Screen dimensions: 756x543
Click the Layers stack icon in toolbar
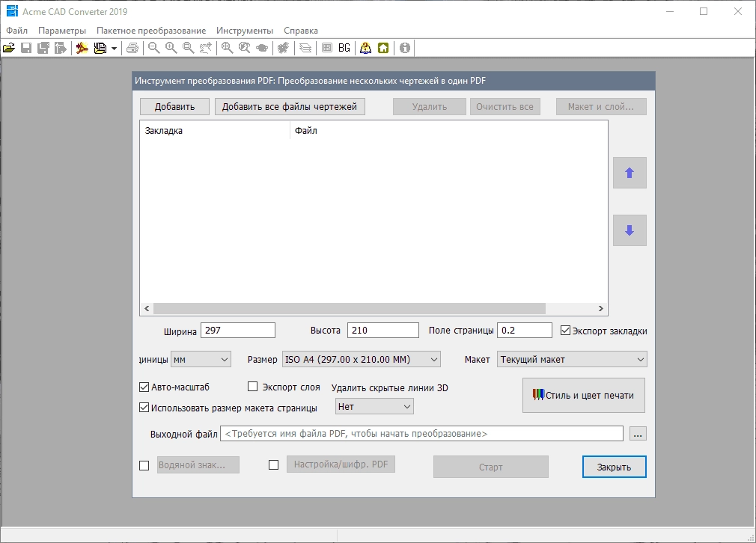[x=305, y=48]
